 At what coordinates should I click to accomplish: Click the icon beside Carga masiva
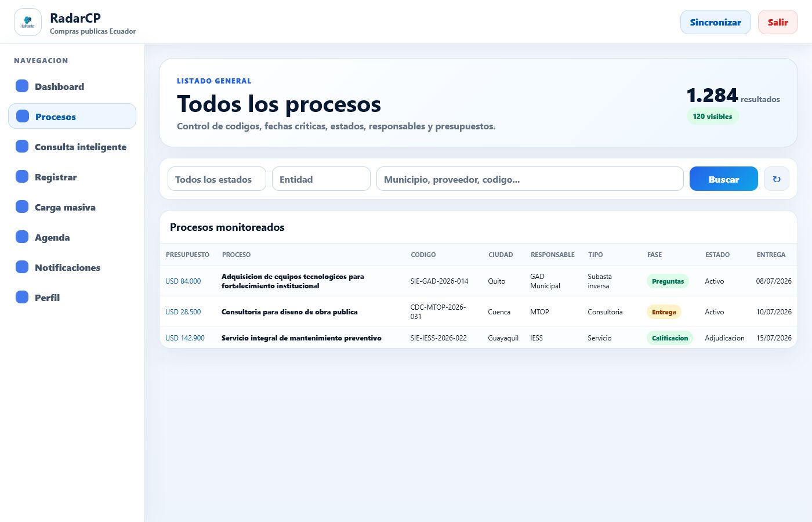pyautogui.click(x=22, y=206)
